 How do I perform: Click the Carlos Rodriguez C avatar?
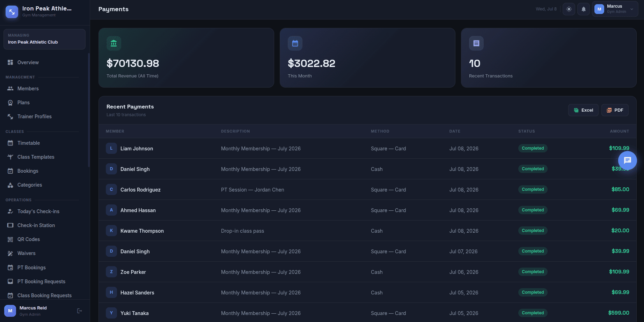coord(111,189)
